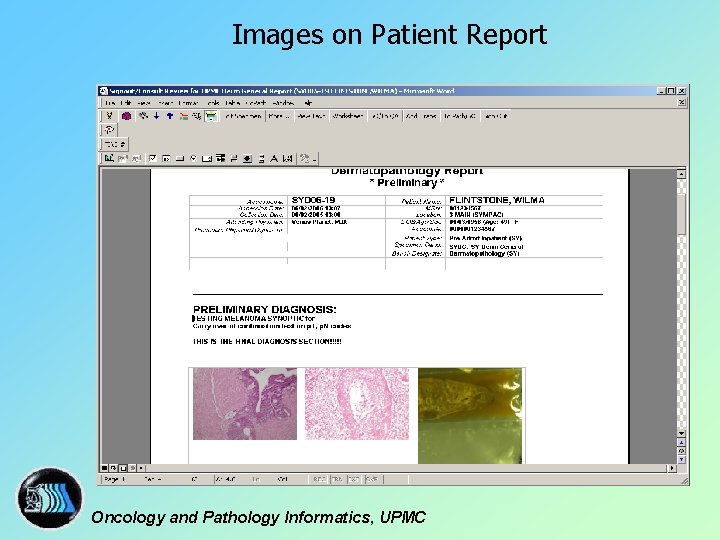This screenshot has height=540, width=720.
Task: Select the yellow gross specimen photo
Action: [470, 416]
